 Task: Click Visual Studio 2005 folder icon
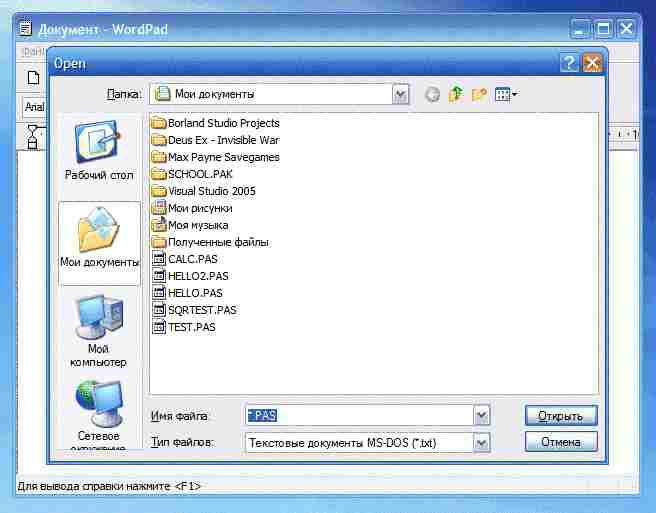(x=159, y=191)
